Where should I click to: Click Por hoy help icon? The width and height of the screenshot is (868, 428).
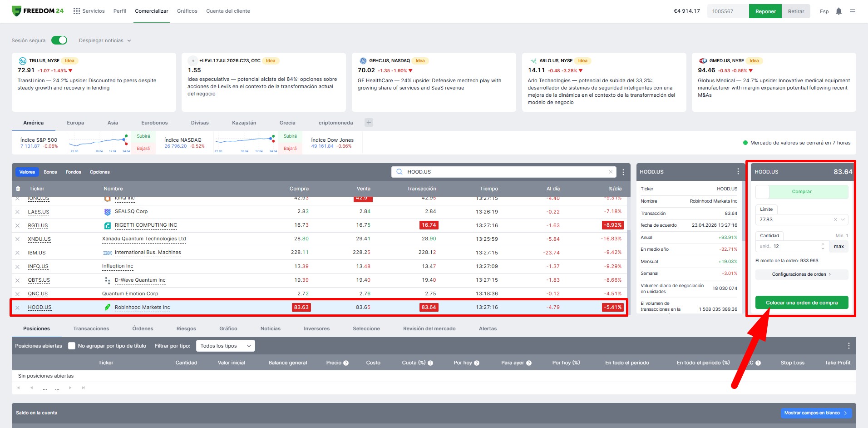click(477, 363)
